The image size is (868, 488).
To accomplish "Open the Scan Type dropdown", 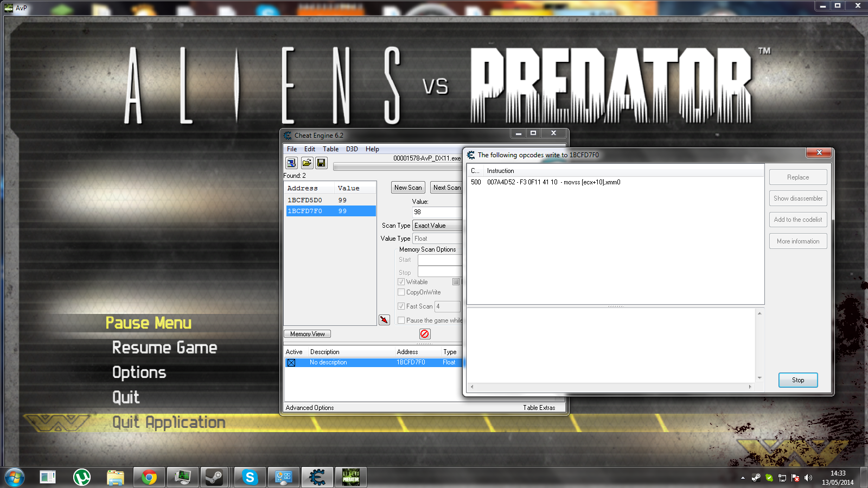I will 437,226.
